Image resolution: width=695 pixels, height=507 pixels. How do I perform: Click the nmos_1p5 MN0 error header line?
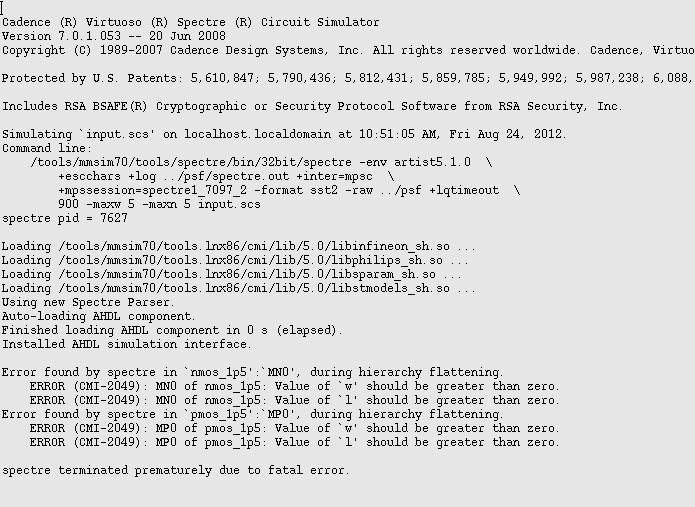point(253,372)
